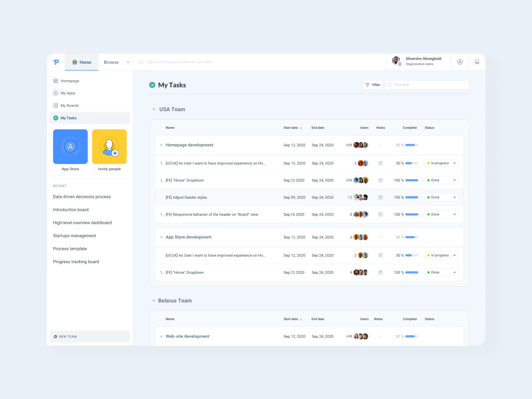Screen dimensions: 532x399
Task: Click the P logo in the top left
Action: [x=56, y=62]
